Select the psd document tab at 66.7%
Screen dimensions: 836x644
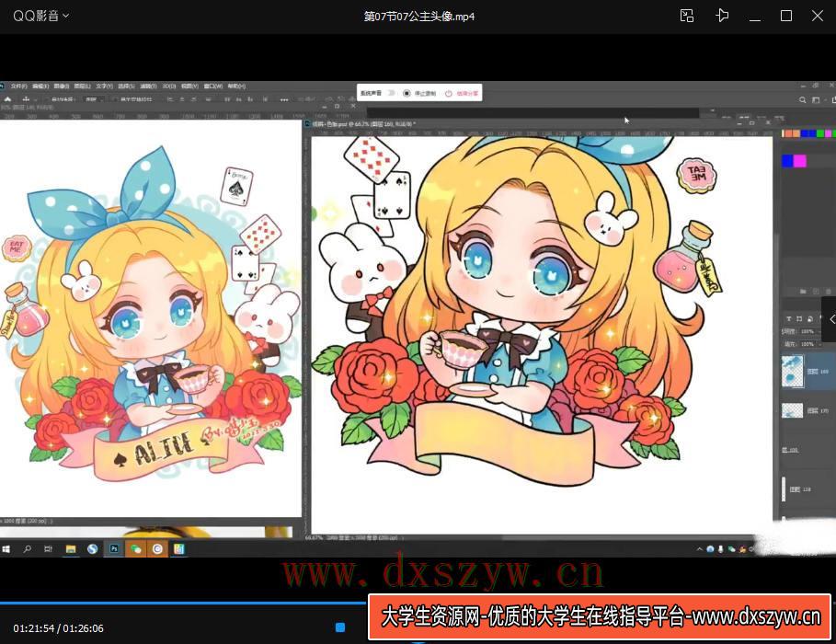tap(363, 124)
